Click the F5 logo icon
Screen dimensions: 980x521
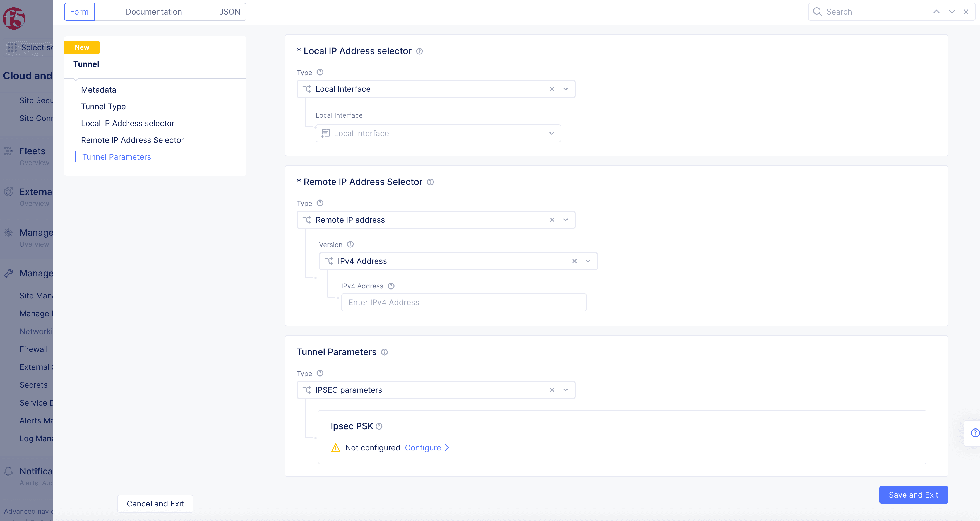click(14, 18)
